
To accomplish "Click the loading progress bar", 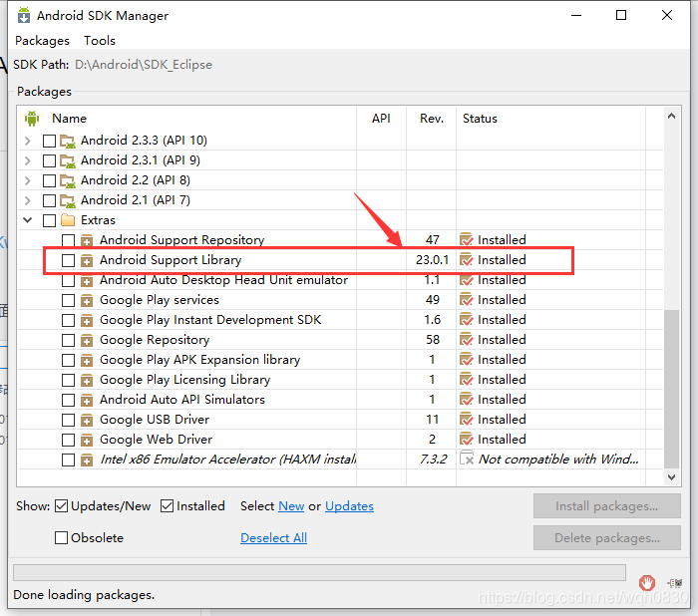I will [x=319, y=573].
